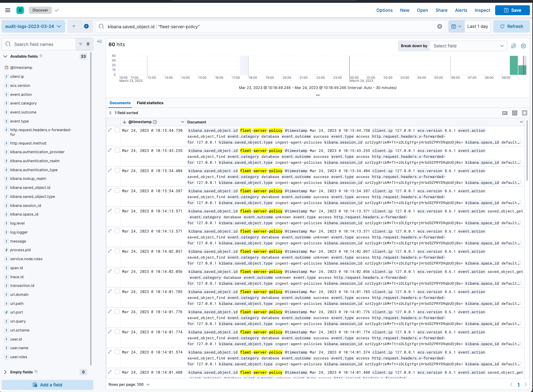The width and height of the screenshot is (533, 392).
Task: Select the 10:15:34.387 row checkbox
Action: [x=117, y=190]
